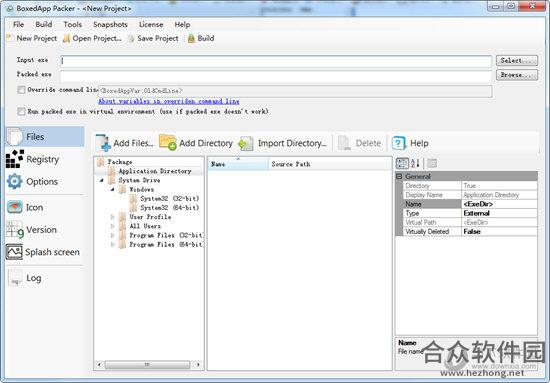Open the Options gear icon
The height and width of the screenshot is (383, 550).
click(x=14, y=181)
